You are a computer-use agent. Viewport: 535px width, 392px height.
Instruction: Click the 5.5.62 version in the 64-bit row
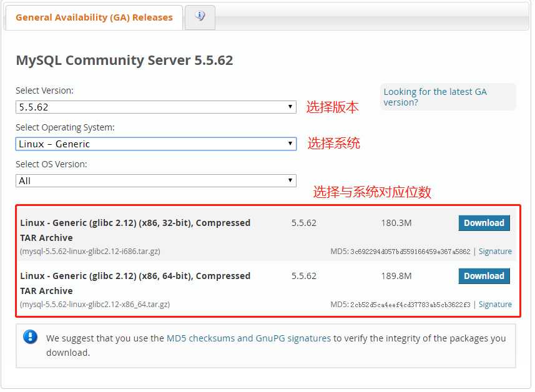pyautogui.click(x=303, y=276)
